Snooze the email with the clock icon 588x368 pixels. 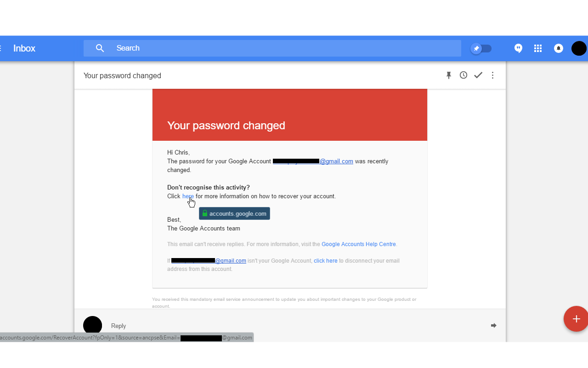click(x=464, y=75)
